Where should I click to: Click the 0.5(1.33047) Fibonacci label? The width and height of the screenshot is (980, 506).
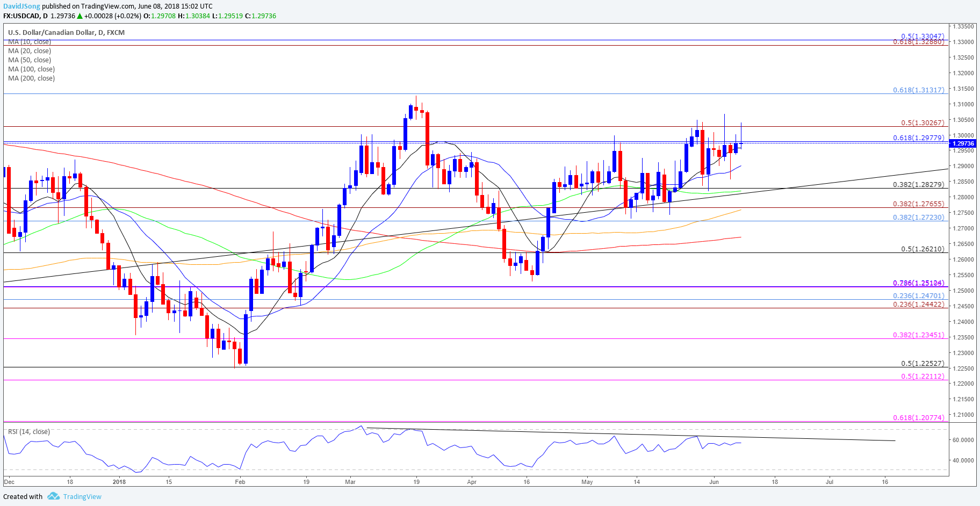click(923, 37)
